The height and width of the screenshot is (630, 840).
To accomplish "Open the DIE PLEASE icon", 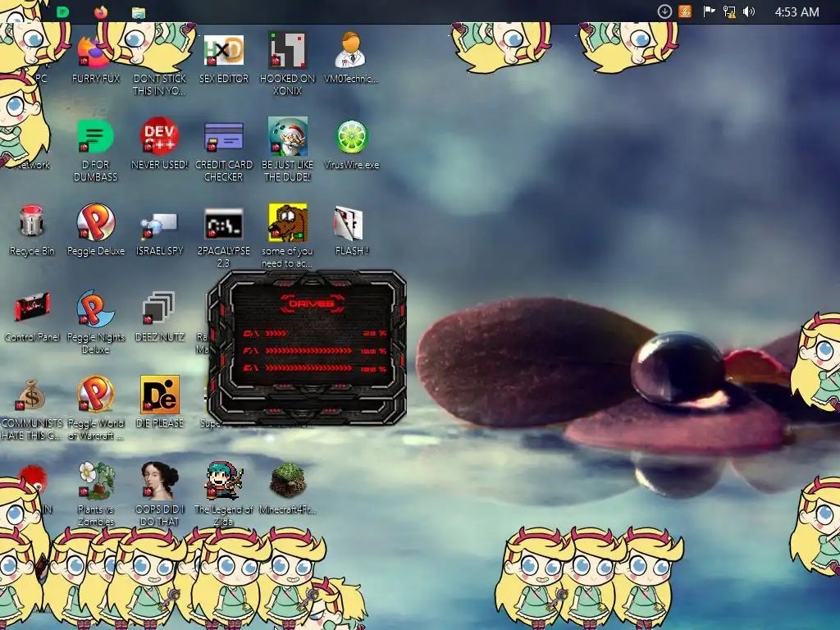I will coord(159,402).
